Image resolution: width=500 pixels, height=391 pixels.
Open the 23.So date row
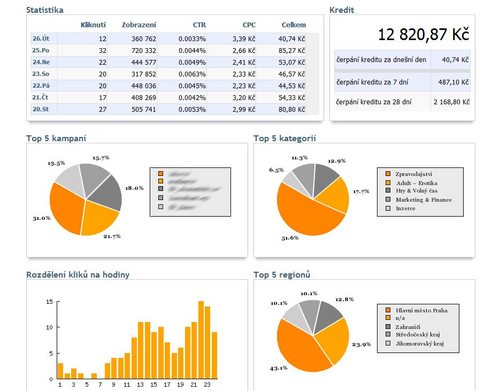[174, 74]
